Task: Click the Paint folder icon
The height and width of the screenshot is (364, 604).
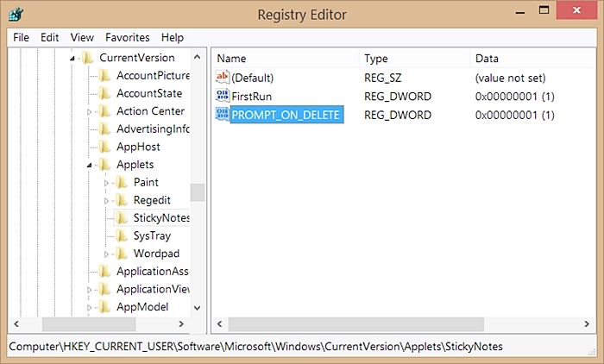Action: click(122, 182)
